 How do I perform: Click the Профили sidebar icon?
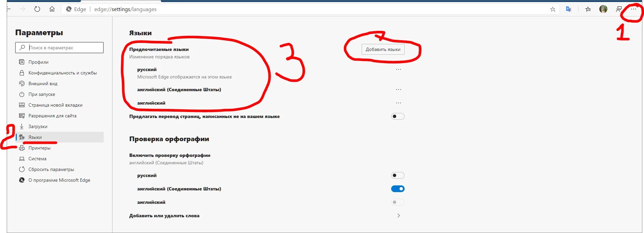(22, 62)
